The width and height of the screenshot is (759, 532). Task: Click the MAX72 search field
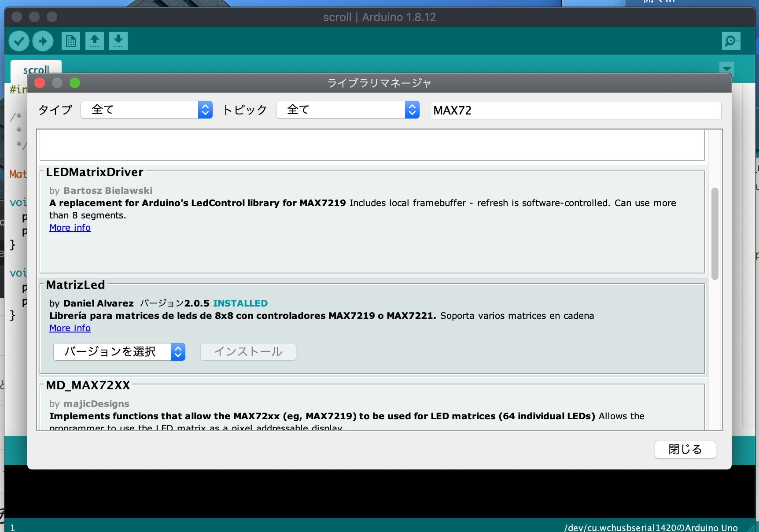(x=576, y=111)
